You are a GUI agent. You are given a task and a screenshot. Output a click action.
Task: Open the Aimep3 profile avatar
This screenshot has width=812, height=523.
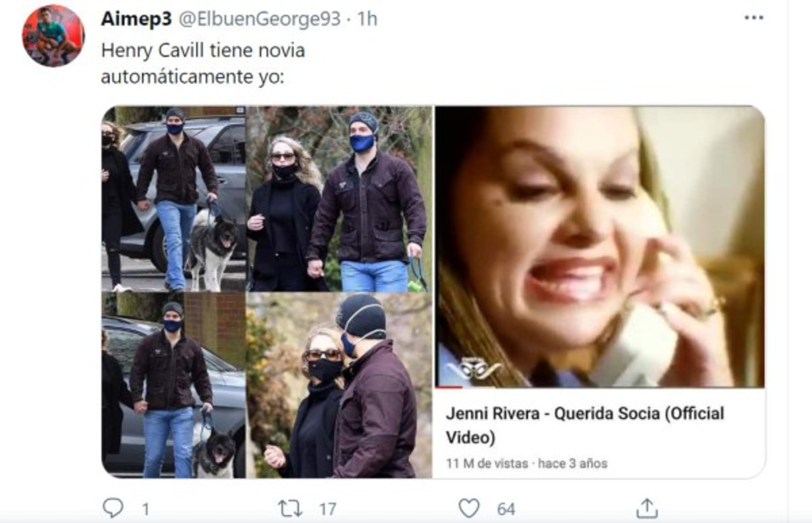(53, 36)
